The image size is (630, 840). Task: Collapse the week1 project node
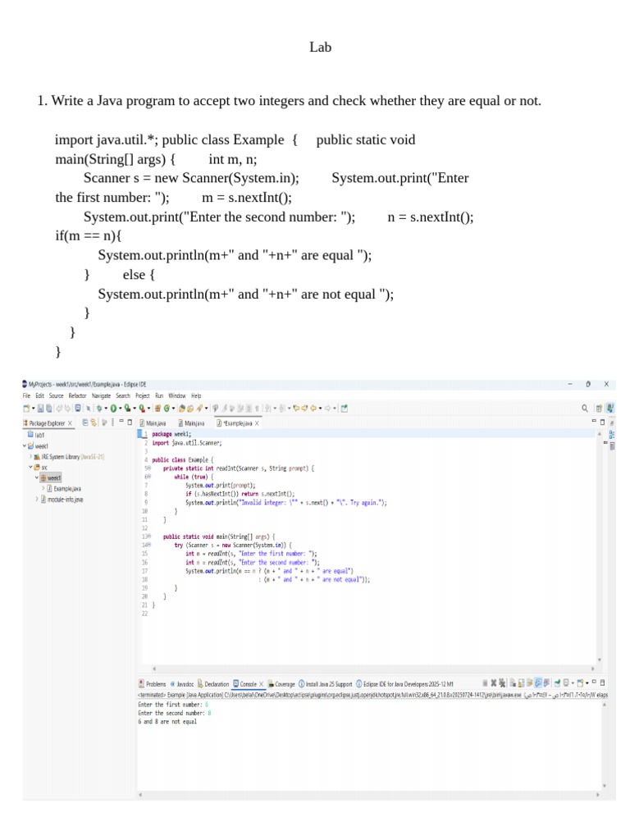[x=24, y=445]
